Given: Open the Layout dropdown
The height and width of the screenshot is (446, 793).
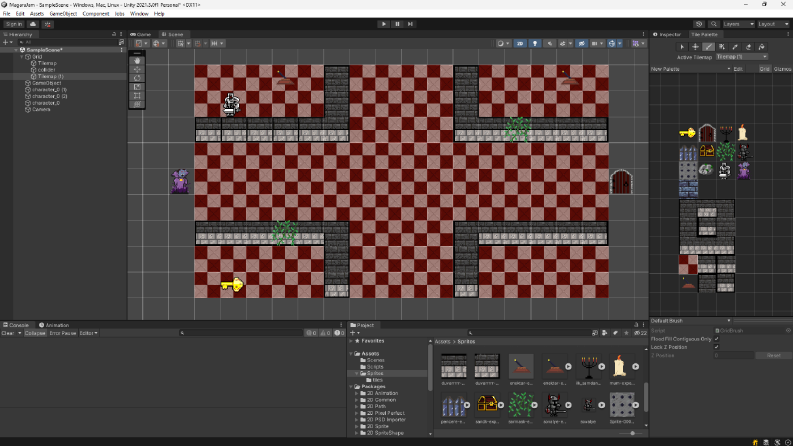Looking at the screenshot, I should click(x=773, y=24).
